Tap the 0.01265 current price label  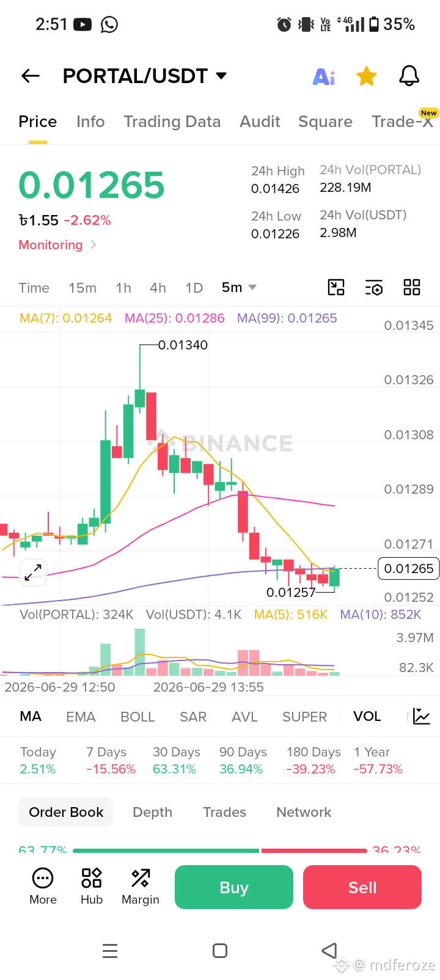pyautogui.click(x=408, y=569)
